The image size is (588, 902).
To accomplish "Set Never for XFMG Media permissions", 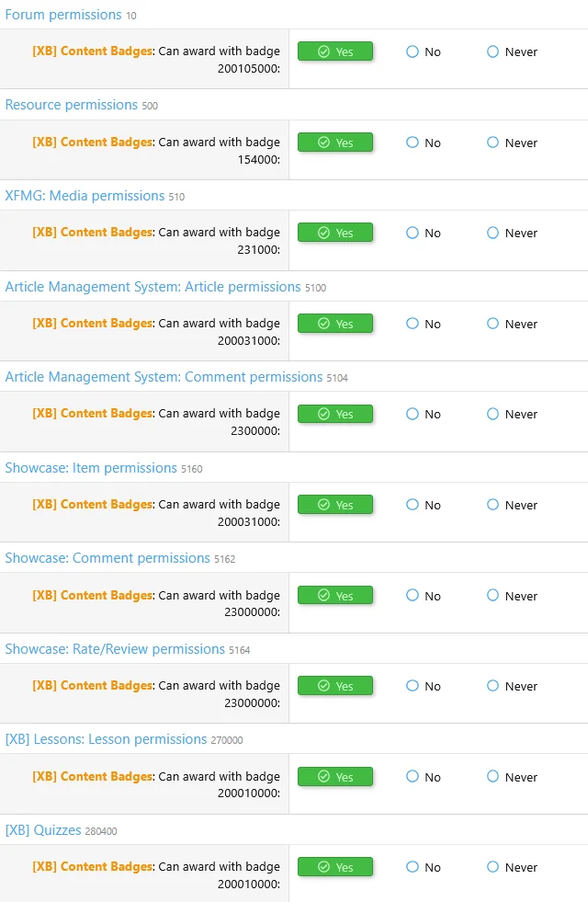I will click(x=512, y=233).
